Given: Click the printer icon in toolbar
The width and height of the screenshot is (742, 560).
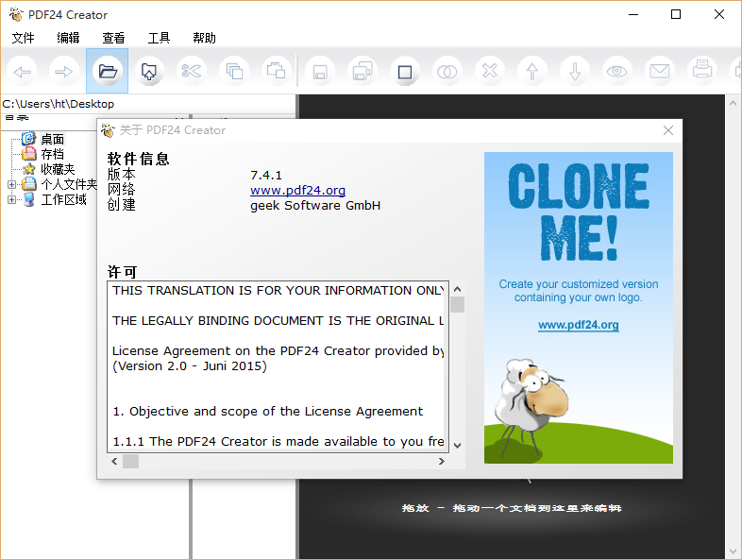Looking at the screenshot, I should click(x=701, y=71).
